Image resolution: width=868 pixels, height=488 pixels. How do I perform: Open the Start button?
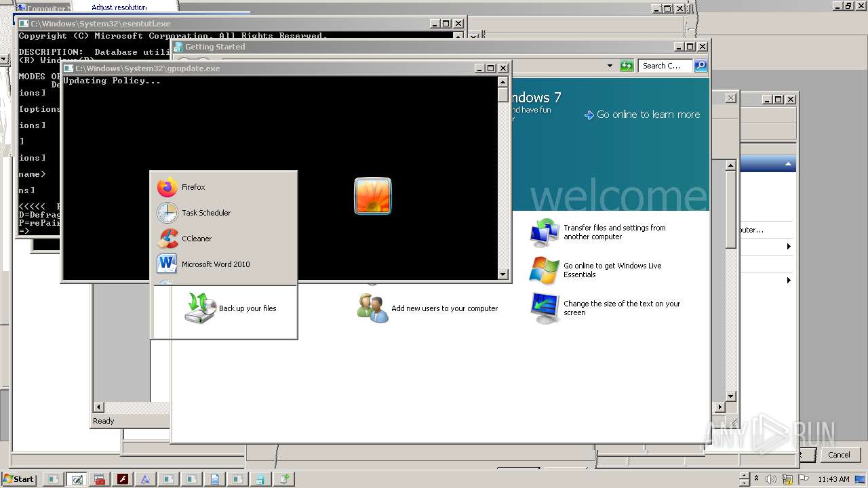[19, 479]
